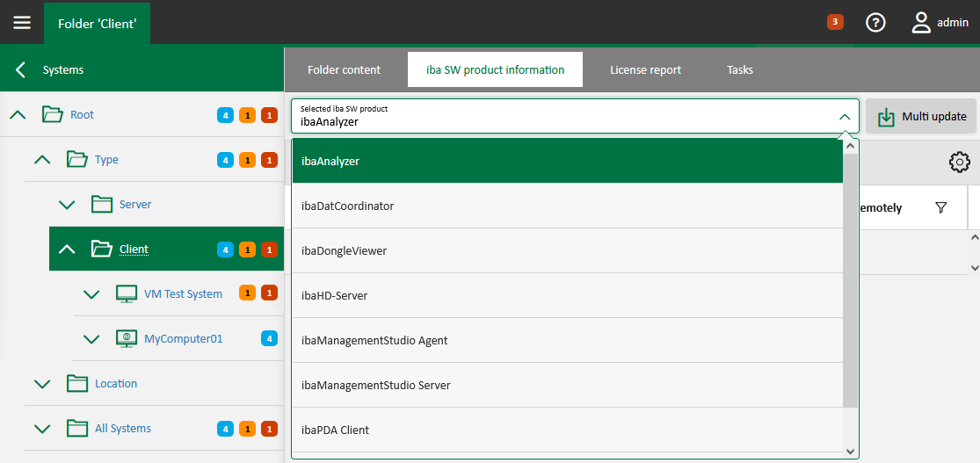Click the orange badge 1 on Type row
The width and height of the screenshot is (980, 463).
click(248, 160)
